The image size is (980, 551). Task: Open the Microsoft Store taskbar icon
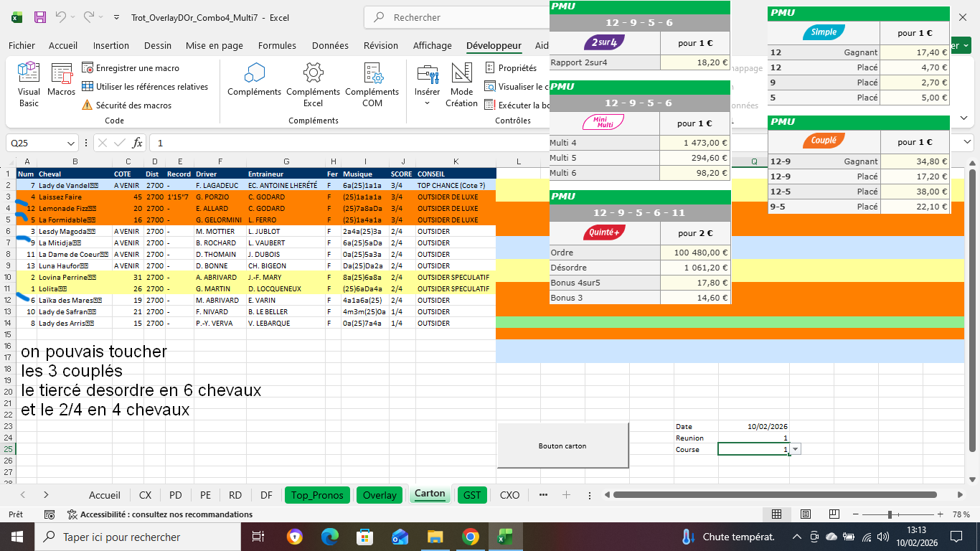[365, 537]
